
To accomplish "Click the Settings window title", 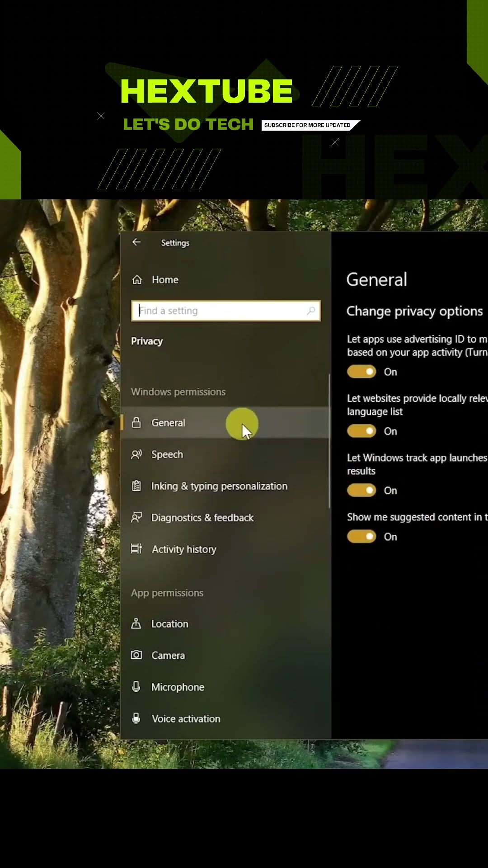I will coord(175,243).
